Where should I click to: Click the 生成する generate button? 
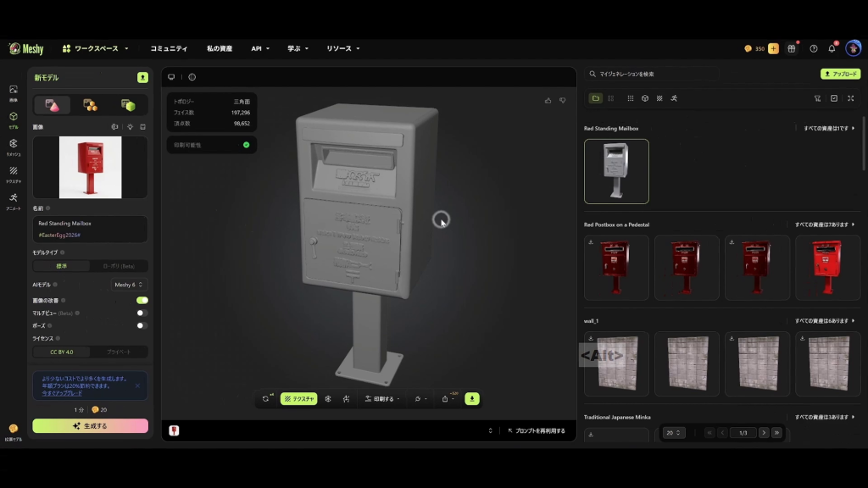[x=90, y=425]
